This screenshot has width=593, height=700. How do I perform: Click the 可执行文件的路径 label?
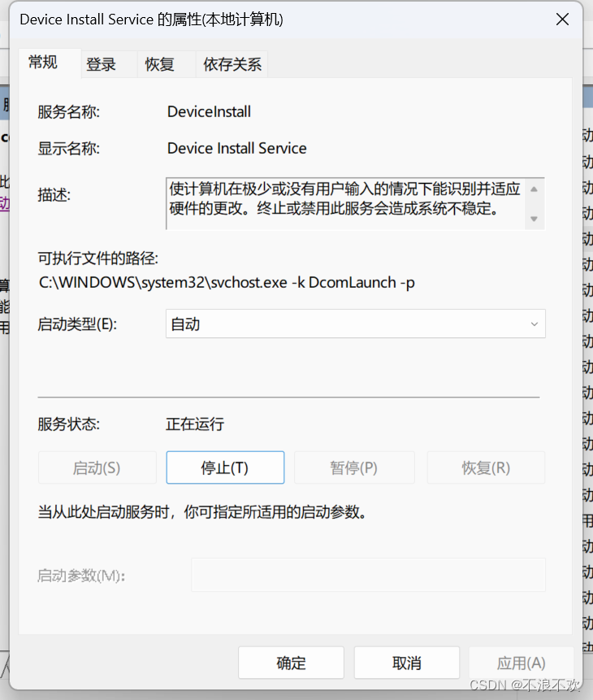pyautogui.click(x=98, y=258)
